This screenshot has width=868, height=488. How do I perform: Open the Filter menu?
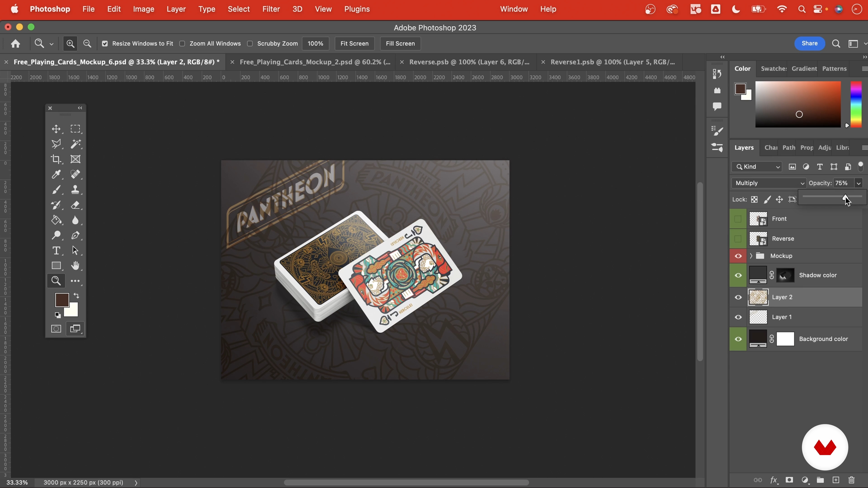(x=271, y=9)
